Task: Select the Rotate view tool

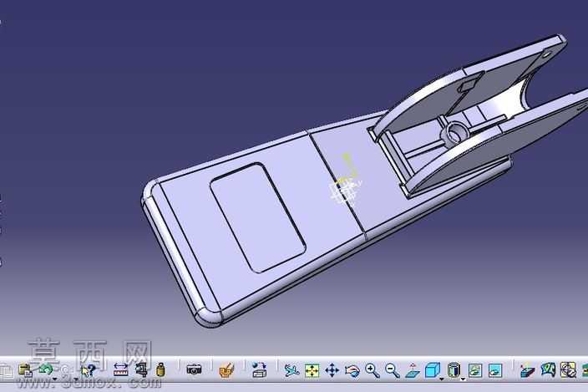Action: tap(352, 371)
